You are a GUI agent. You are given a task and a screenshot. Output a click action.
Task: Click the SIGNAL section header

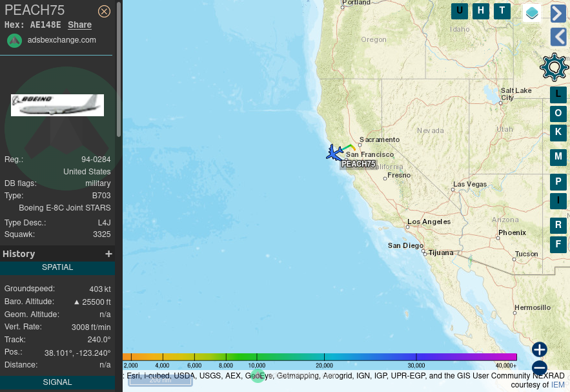tap(57, 382)
